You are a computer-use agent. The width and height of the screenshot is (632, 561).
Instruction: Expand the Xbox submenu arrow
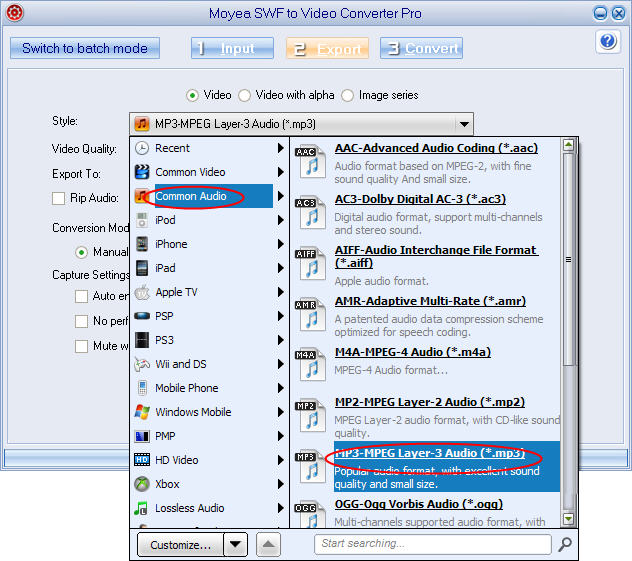point(281,484)
